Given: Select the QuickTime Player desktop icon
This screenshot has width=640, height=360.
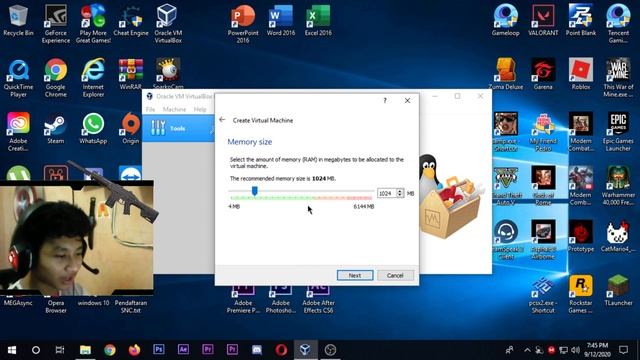Looking at the screenshot, I should click(18, 78).
